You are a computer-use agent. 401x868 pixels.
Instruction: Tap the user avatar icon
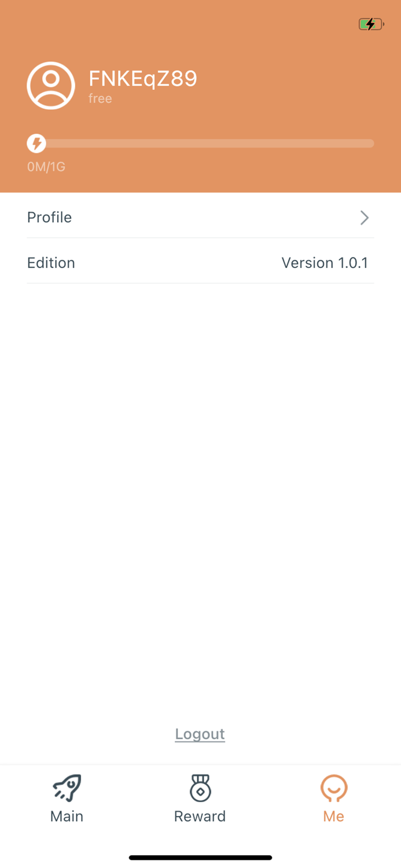point(51,86)
